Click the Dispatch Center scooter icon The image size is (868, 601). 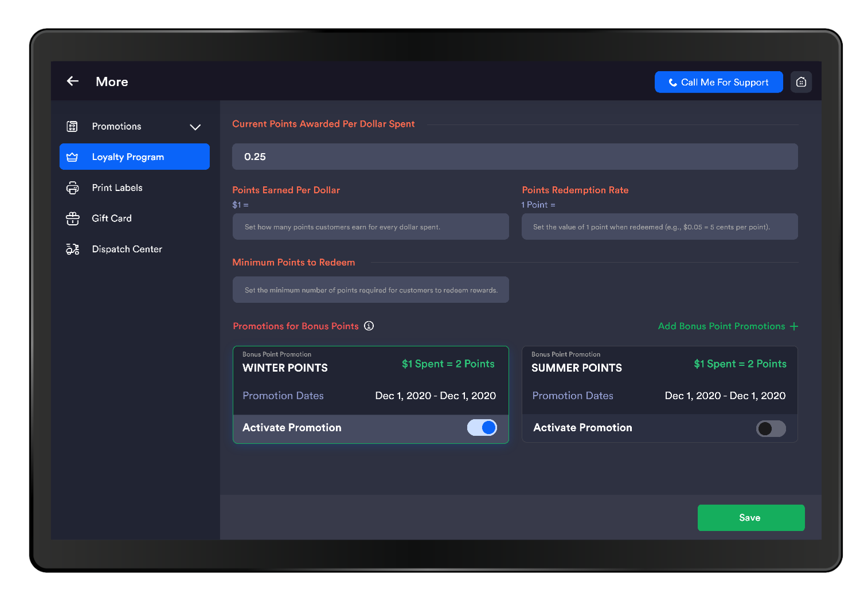[72, 249]
